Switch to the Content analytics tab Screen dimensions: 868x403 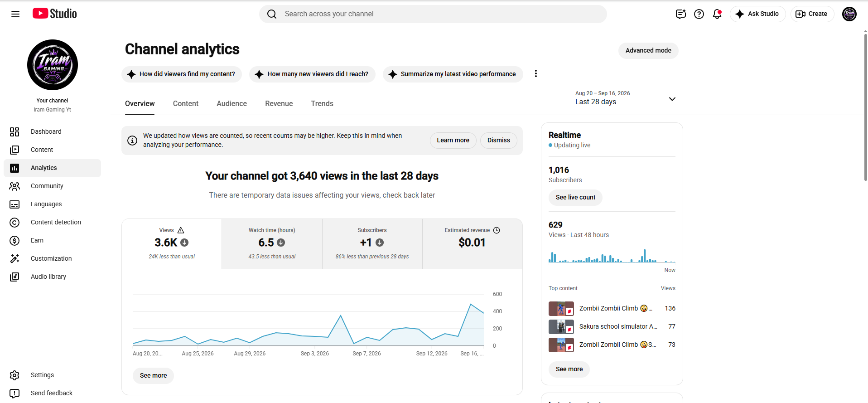[186, 103]
